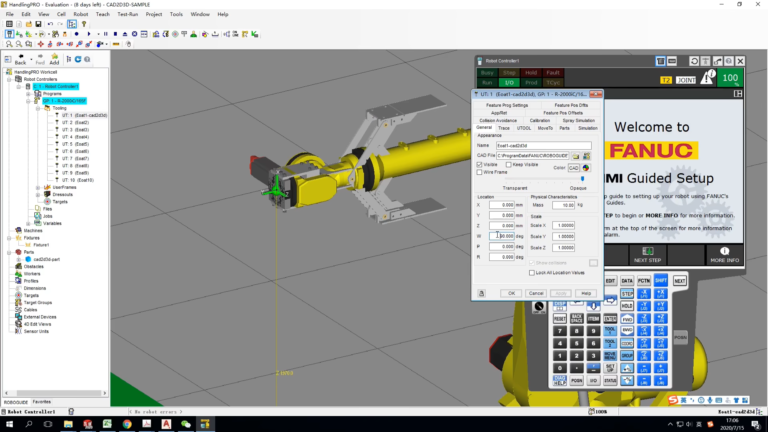Click the measure (yellow ruler) tool icon
Image resolution: width=768 pixels, height=432 pixels.
tap(116, 44)
